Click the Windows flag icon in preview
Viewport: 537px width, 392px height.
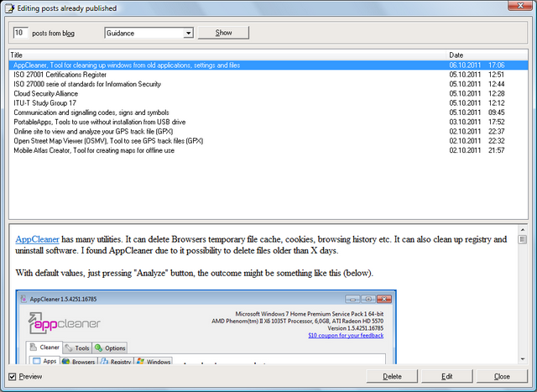click(x=140, y=361)
